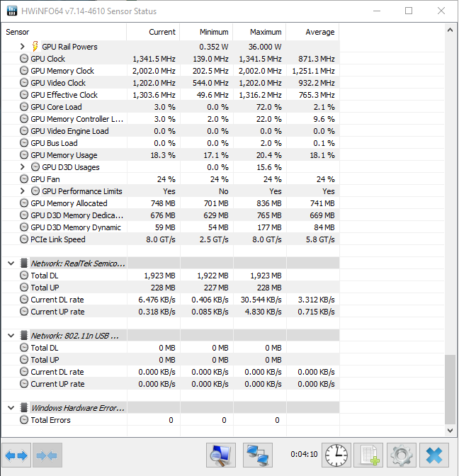Click the scrollbar down arrow

tap(450, 431)
